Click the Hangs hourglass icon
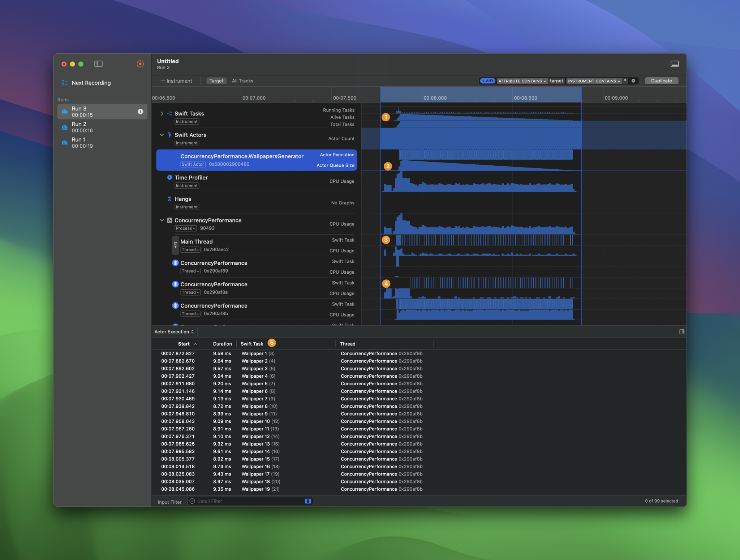The height and width of the screenshot is (560, 740). [x=169, y=199]
